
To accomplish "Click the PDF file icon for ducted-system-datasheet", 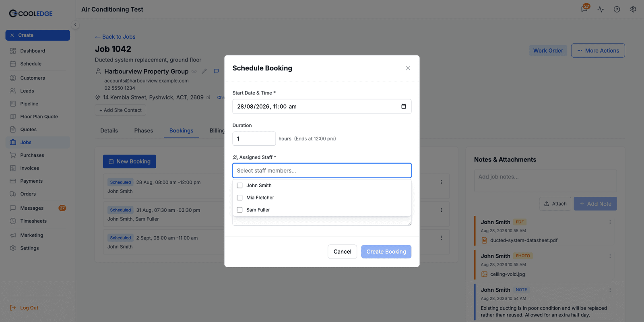I will pos(484,240).
